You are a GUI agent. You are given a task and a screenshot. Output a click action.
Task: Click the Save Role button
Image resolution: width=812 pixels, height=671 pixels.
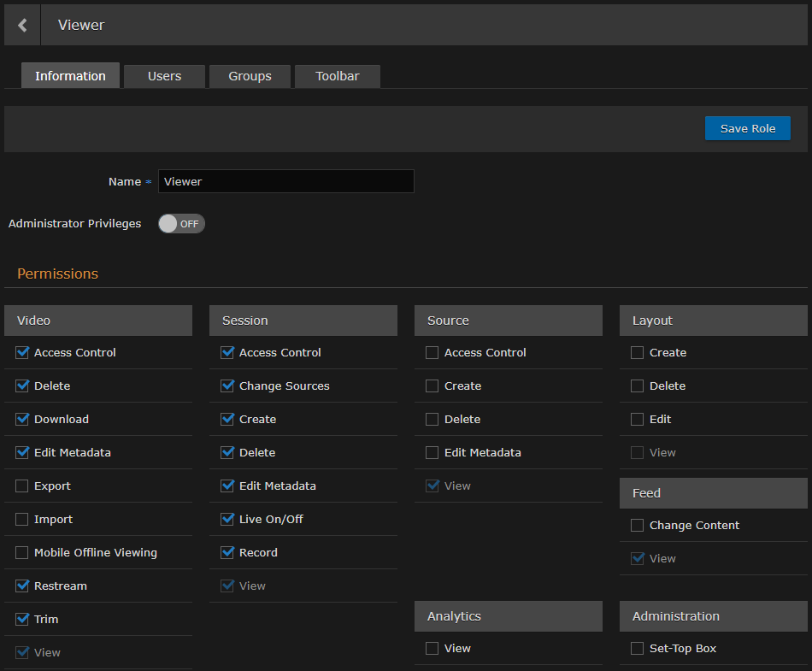coord(747,127)
